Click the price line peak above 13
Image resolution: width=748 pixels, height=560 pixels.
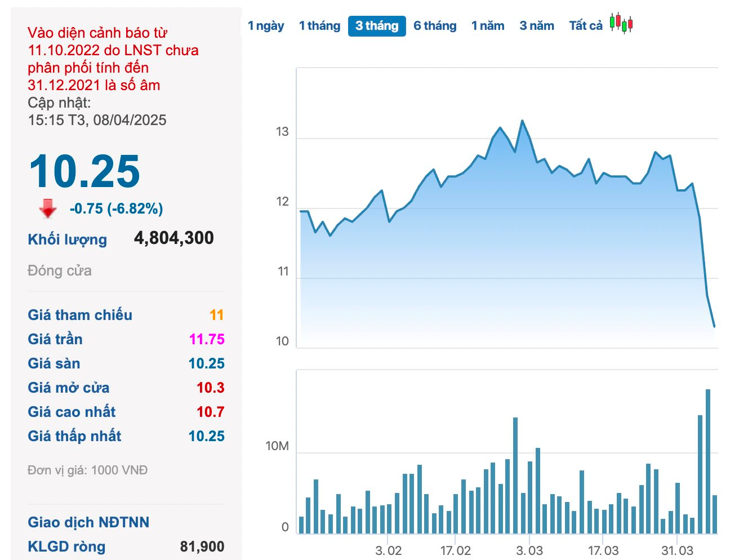tap(522, 121)
